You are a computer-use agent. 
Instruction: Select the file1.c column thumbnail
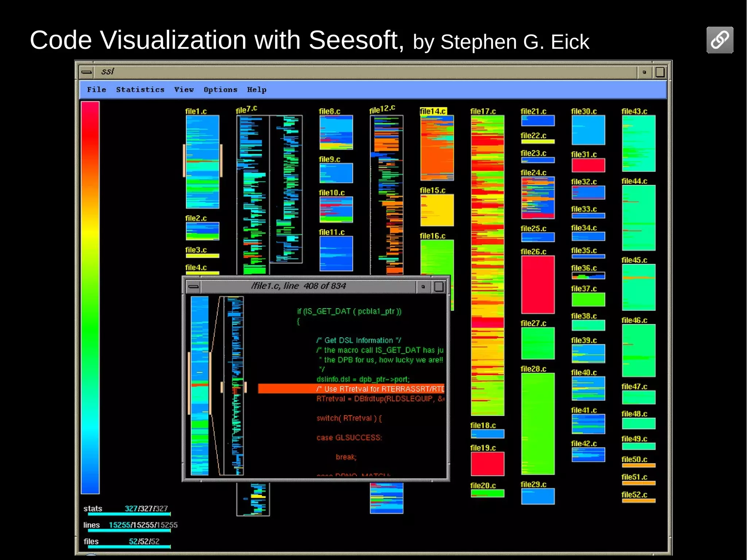[x=202, y=162]
